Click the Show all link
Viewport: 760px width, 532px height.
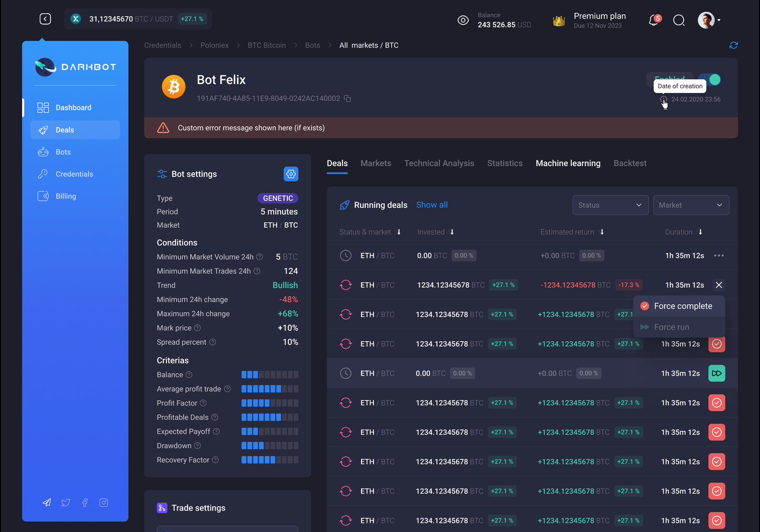point(432,205)
